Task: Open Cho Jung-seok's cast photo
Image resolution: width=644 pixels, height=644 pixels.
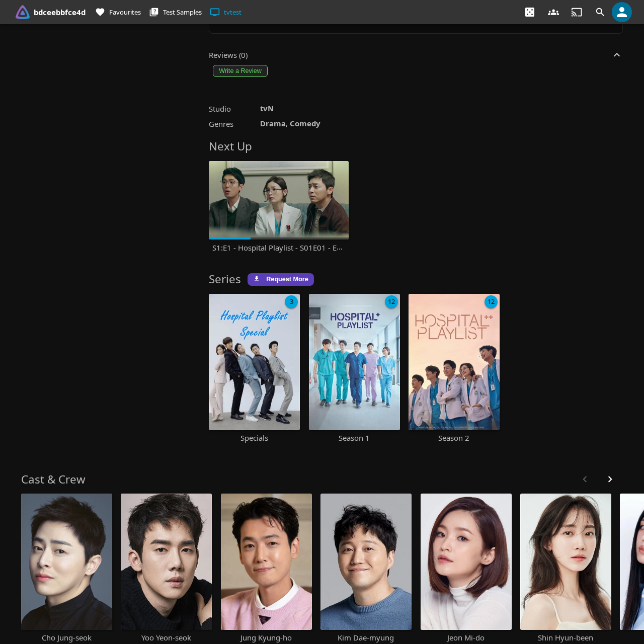Action: point(66,561)
